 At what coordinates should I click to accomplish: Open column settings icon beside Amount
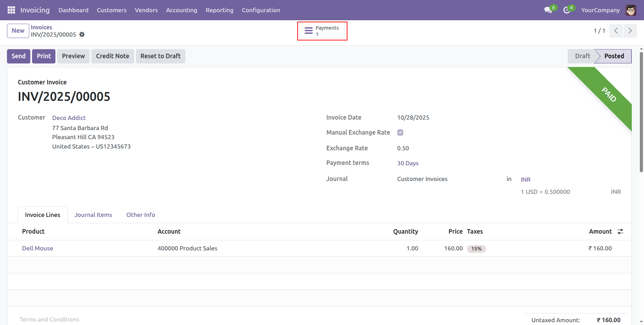620,232
